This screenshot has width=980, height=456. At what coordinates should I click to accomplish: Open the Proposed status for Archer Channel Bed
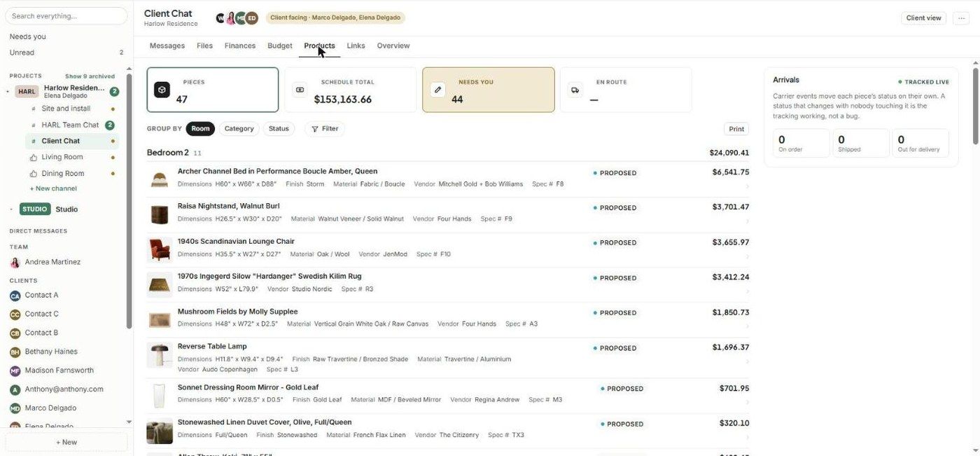pyautogui.click(x=615, y=173)
